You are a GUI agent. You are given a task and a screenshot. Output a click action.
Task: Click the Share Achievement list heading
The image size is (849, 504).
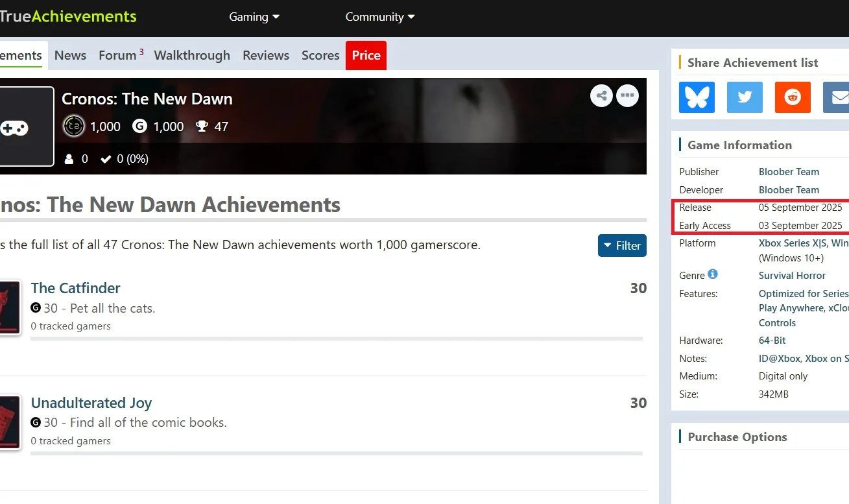point(752,63)
